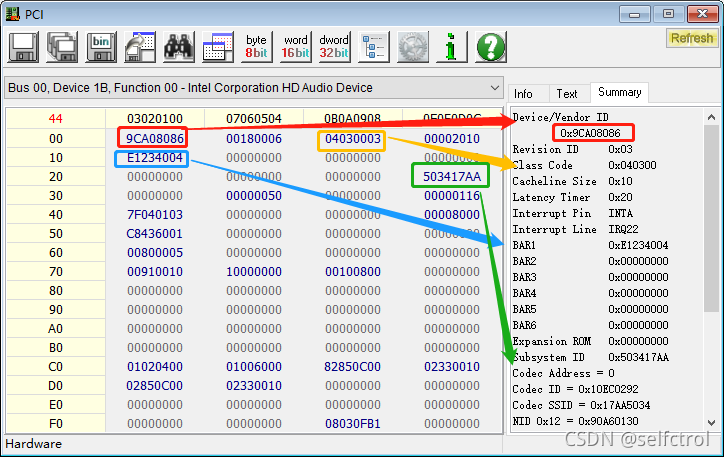724x457 pixels.
Task: Select register cell 82850C00
Action: (353, 367)
